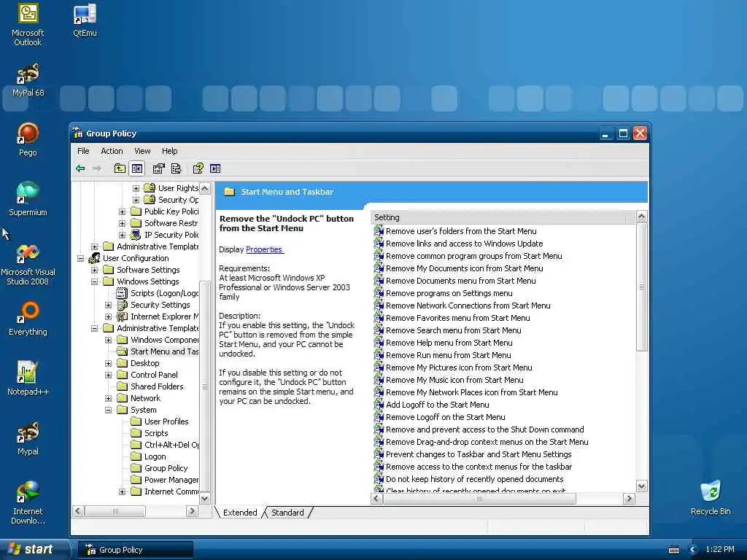Screen dimensions: 747x560
Task: Expand the Security Settings node under Windows Settings
Action: 108,306
